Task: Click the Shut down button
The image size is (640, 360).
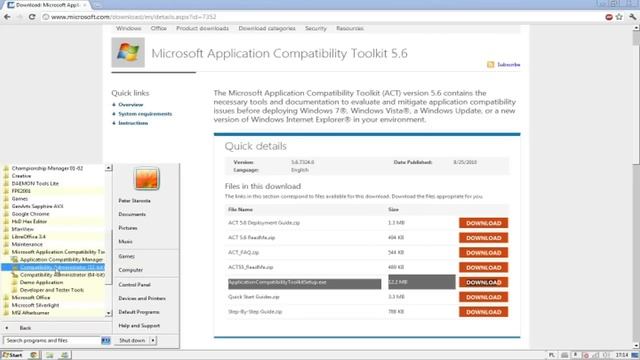Action: [x=132, y=340]
